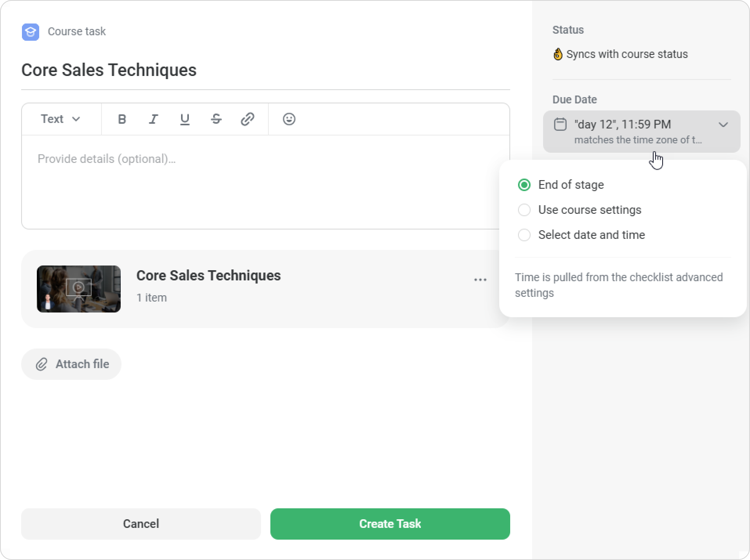Open the three-dot menu for course card

[480, 280]
